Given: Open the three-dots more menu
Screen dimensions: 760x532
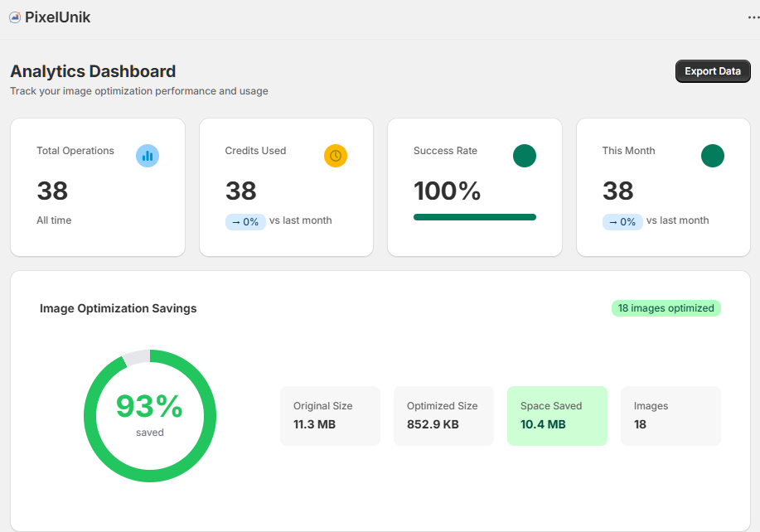Looking at the screenshot, I should [753, 17].
